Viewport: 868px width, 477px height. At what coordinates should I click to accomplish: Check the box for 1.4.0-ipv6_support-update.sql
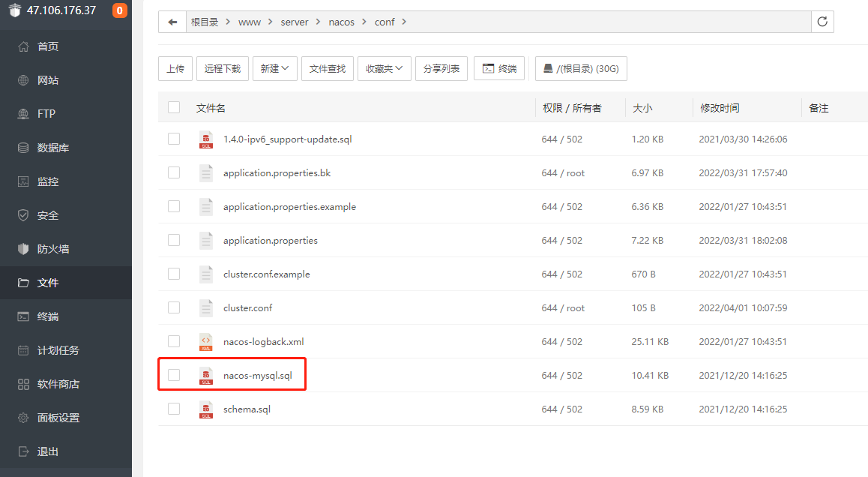pos(174,139)
